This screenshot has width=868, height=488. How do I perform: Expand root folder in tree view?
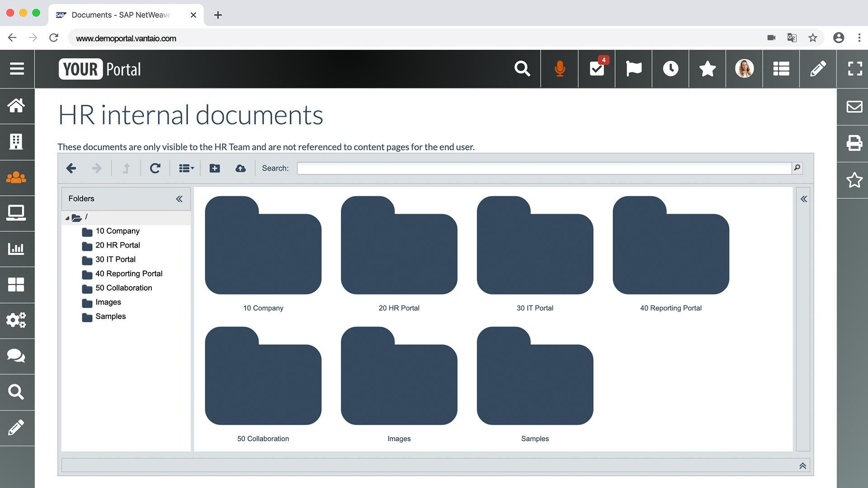[67, 217]
